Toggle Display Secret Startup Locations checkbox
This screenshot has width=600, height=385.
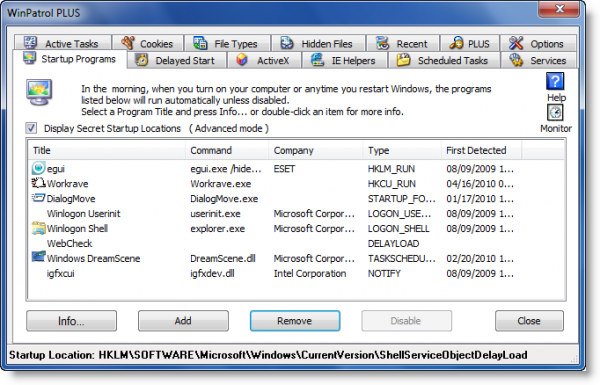pyautogui.click(x=31, y=128)
